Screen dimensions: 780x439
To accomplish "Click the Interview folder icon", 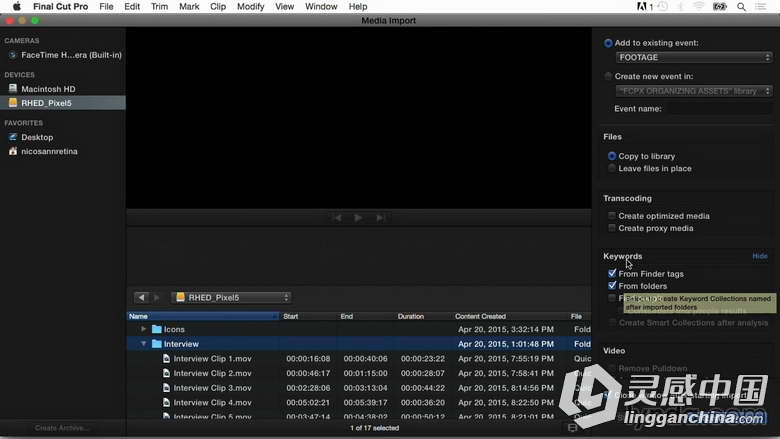I will click(x=157, y=344).
